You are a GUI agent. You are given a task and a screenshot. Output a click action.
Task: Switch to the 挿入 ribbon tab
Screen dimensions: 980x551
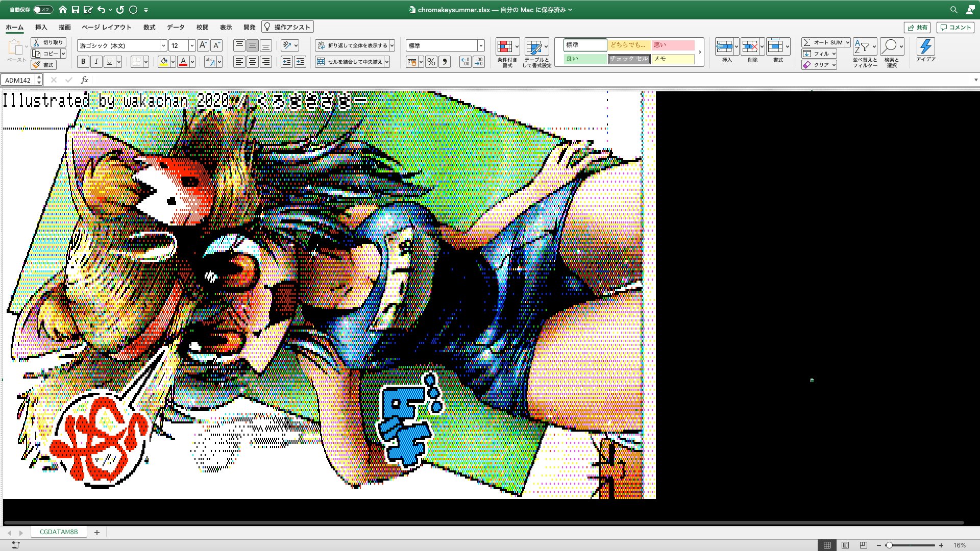pyautogui.click(x=41, y=28)
